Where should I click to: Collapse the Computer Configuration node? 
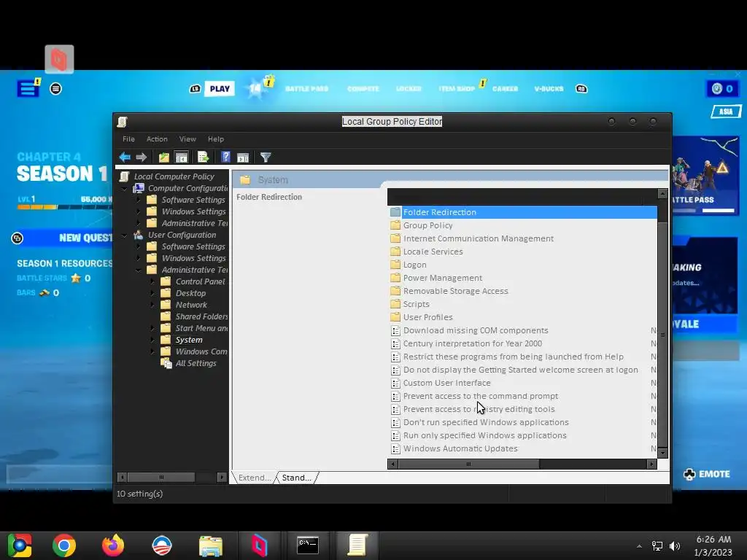point(125,189)
